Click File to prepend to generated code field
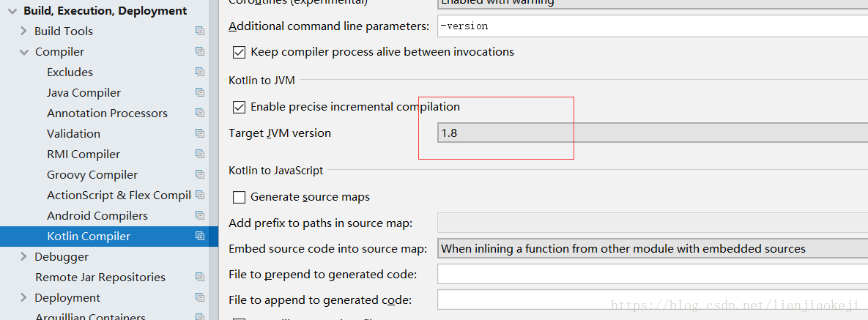This screenshot has height=320, width=868. click(652, 274)
